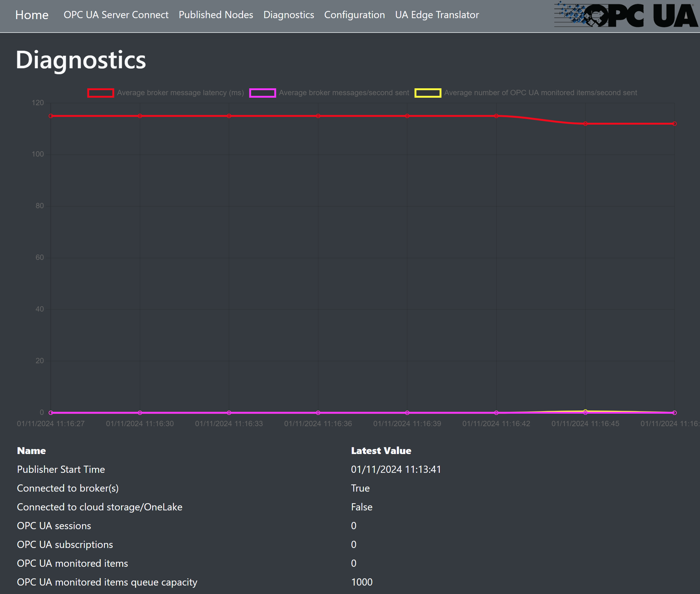Toggle the red latency legend swatch

[101, 93]
